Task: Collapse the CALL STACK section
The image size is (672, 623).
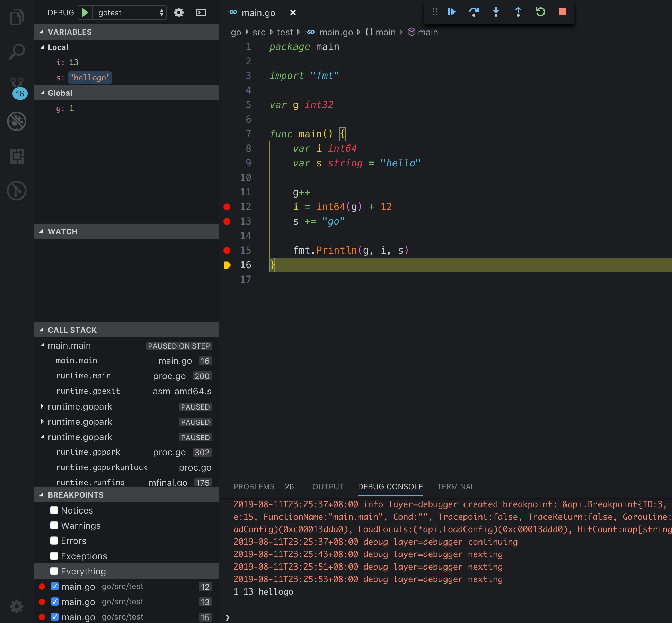Action: [x=126, y=330]
